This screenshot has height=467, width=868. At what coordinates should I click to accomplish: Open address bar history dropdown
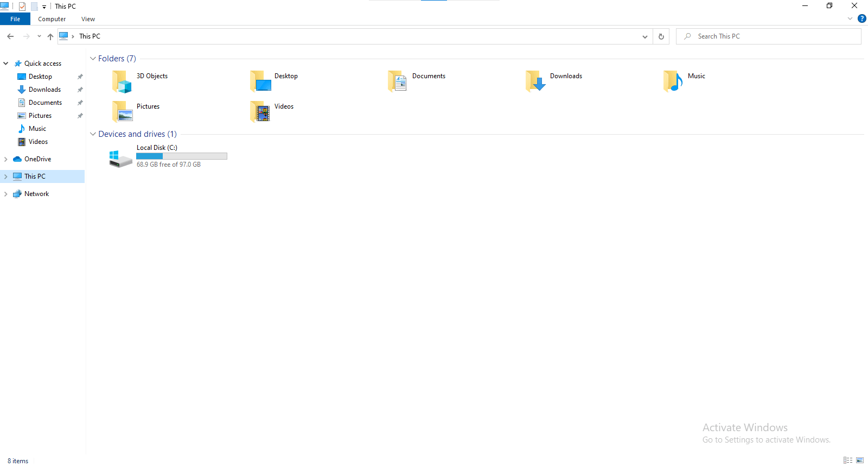point(645,36)
